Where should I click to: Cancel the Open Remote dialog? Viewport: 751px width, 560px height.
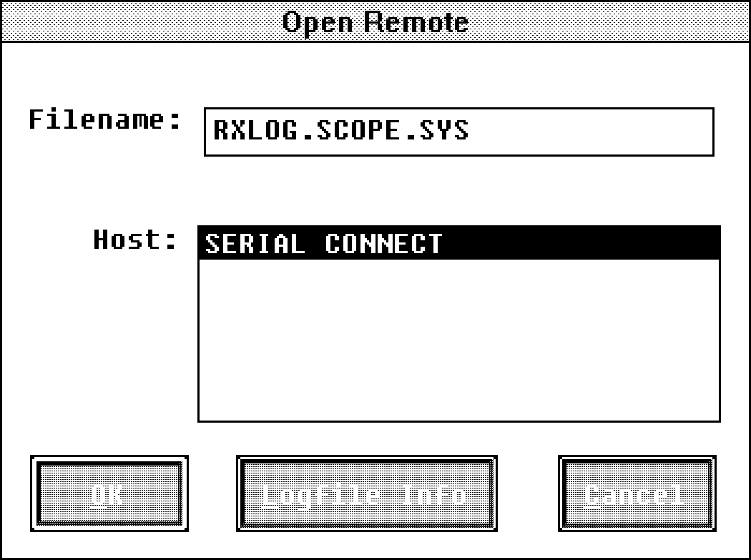[637, 495]
